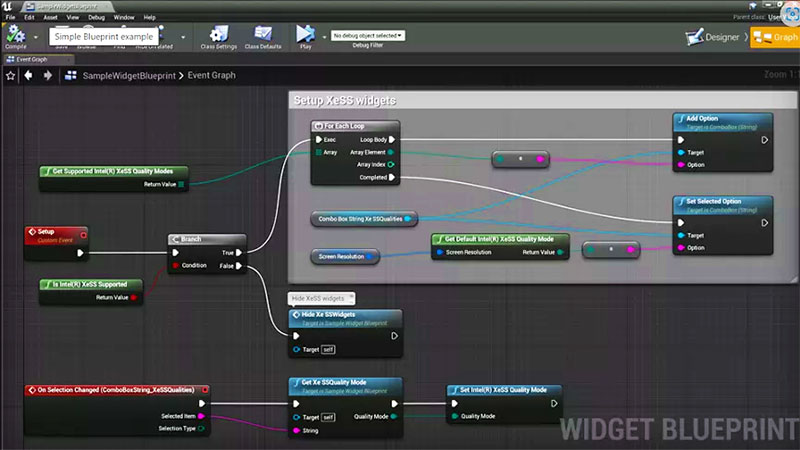Viewport: 800px width, 450px height.
Task: Open the Edit menu
Action: 29,17
